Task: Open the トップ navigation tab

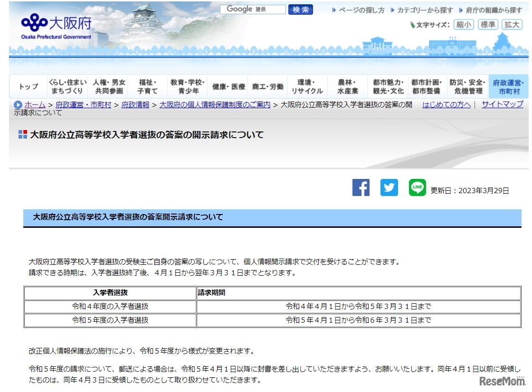Action: pyautogui.click(x=28, y=86)
